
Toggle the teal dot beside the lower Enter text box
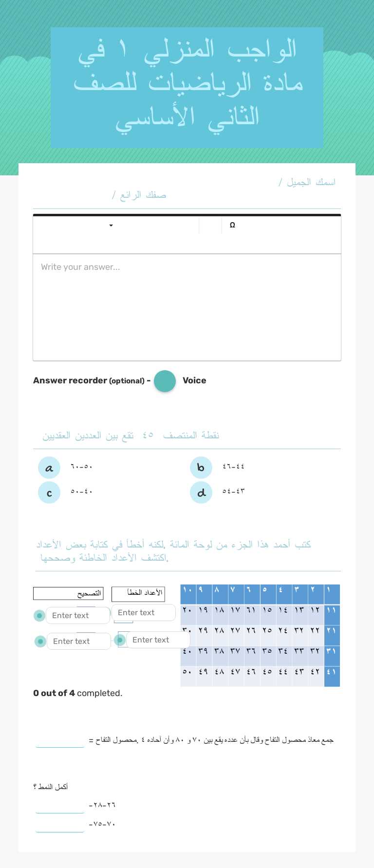coord(40,641)
